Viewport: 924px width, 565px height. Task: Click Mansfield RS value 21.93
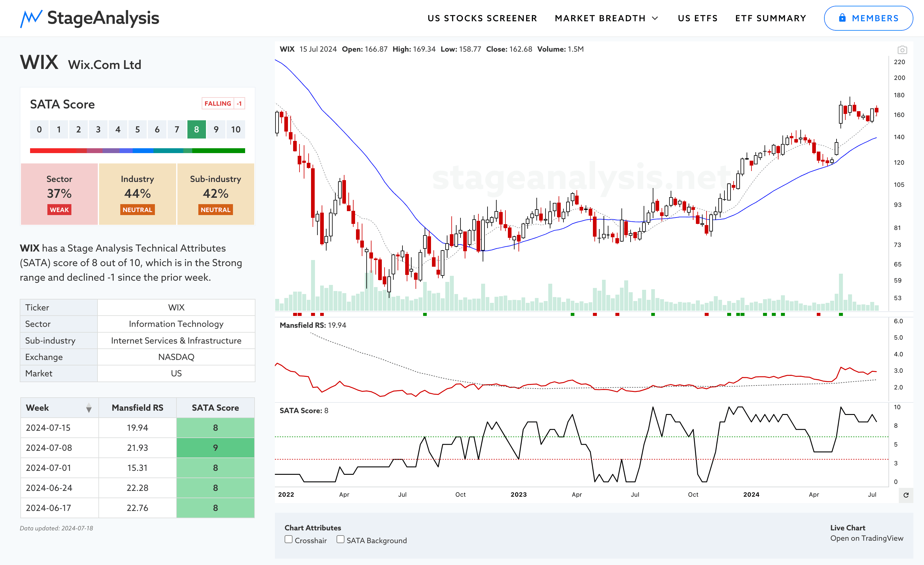pos(137,448)
